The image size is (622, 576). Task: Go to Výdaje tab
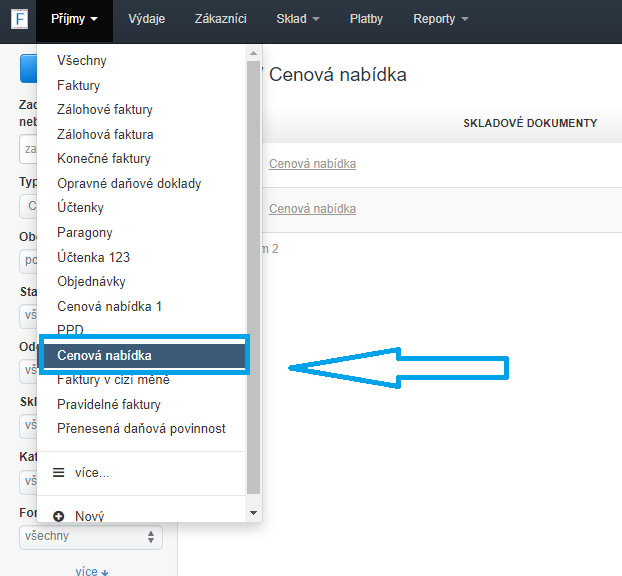[x=147, y=19]
